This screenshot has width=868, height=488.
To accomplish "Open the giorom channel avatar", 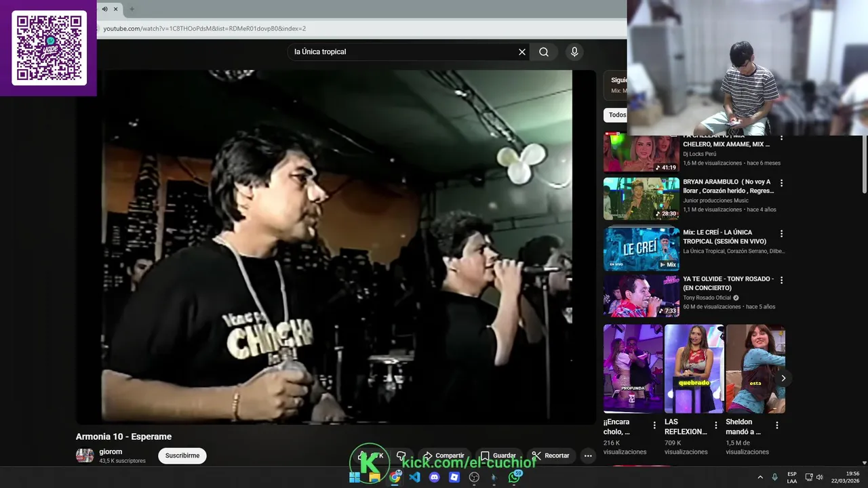I will click(85, 455).
